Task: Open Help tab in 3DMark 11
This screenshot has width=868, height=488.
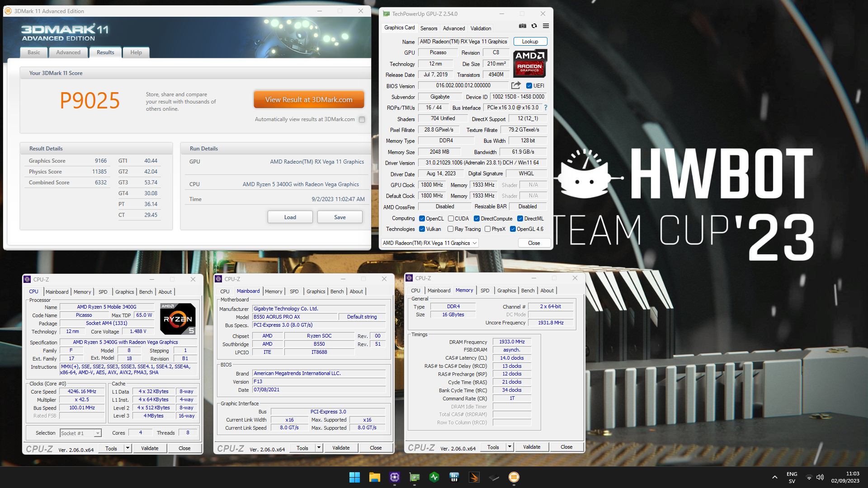Action: [x=136, y=52]
